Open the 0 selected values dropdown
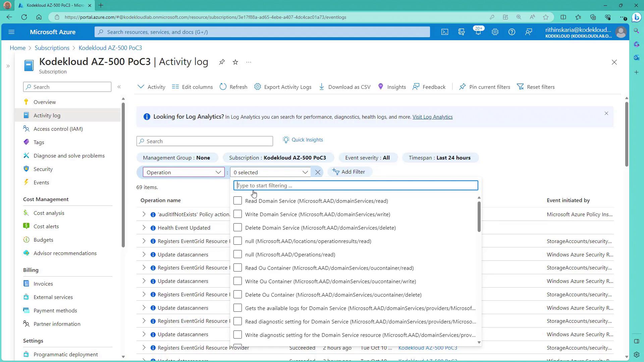The height and width of the screenshot is (362, 644). point(270,172)
